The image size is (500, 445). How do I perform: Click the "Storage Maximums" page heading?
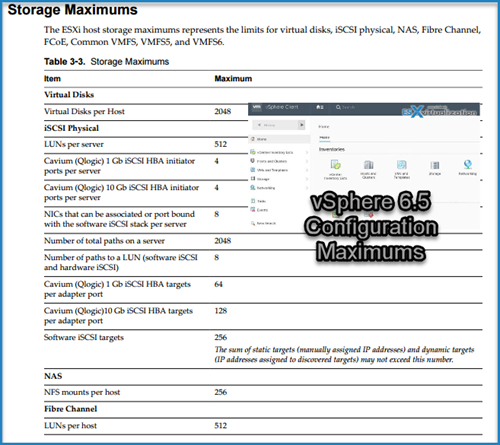73,10
